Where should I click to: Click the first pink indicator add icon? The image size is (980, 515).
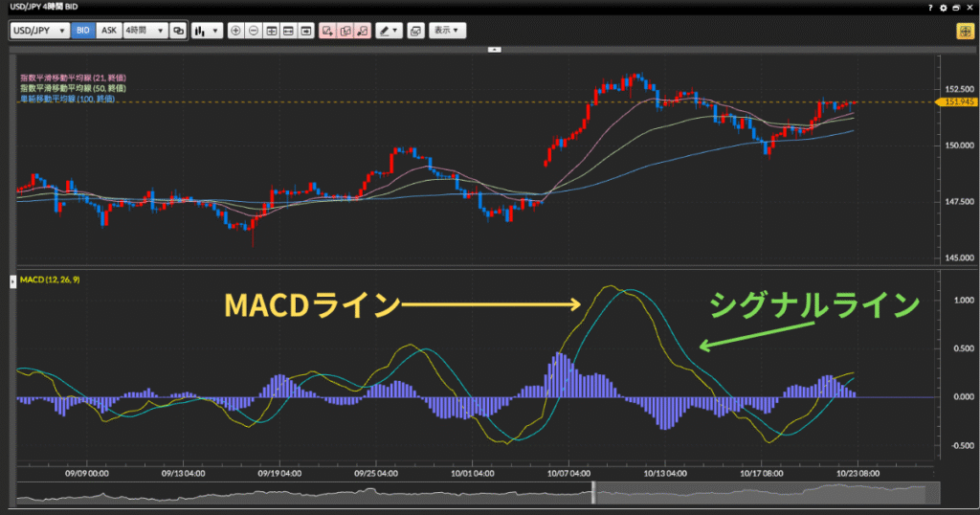pyautogui.click(x=328, y=31)
